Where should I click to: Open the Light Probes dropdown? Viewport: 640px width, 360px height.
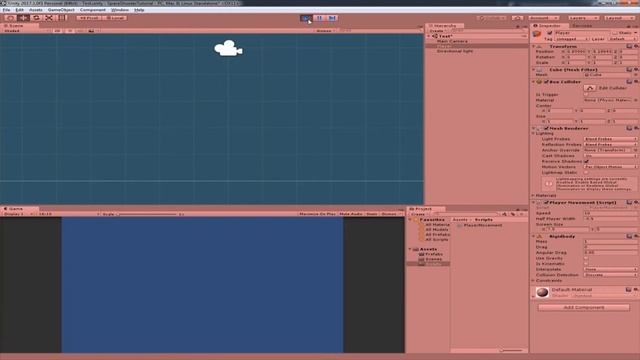click(x=610, y=139)
